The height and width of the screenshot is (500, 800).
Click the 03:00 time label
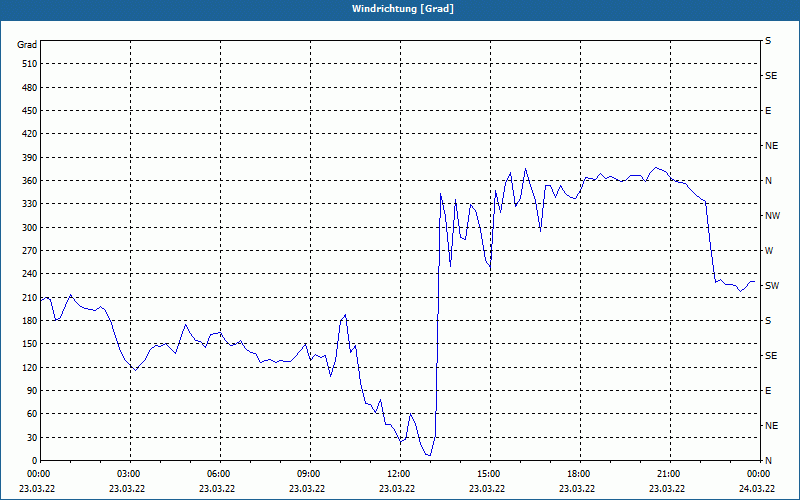(x=130, y=474)
